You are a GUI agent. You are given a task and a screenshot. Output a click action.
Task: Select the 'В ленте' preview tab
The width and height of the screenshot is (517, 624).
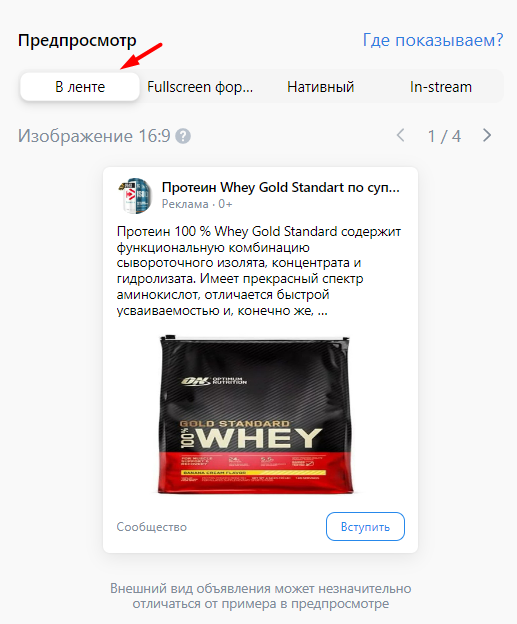tap(80, 87)
